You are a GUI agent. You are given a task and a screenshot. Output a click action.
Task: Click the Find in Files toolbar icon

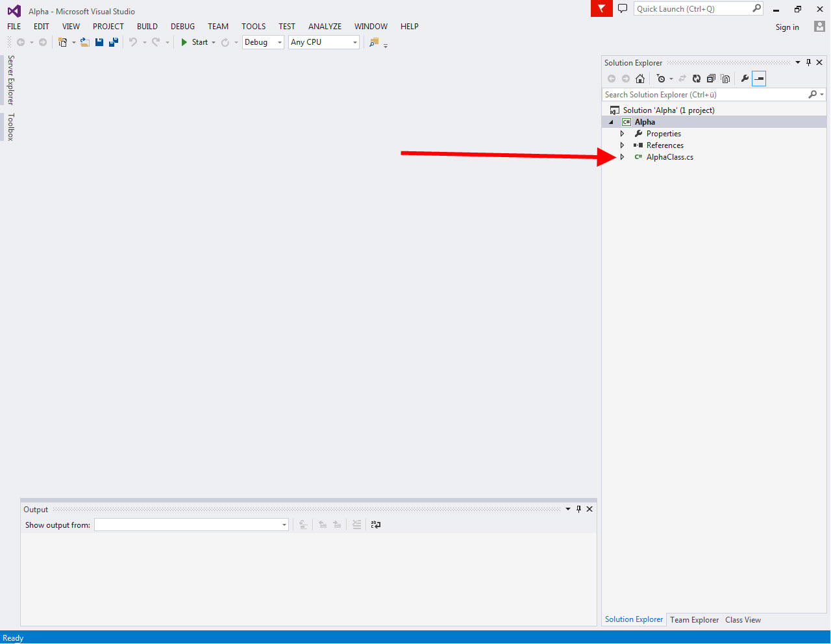[374, 42]
